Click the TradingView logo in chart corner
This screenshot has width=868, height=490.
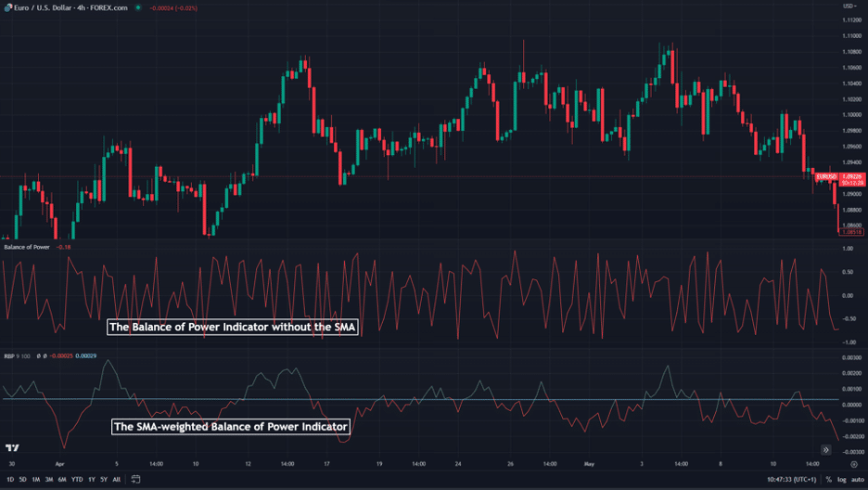click(x=12, y=448)
